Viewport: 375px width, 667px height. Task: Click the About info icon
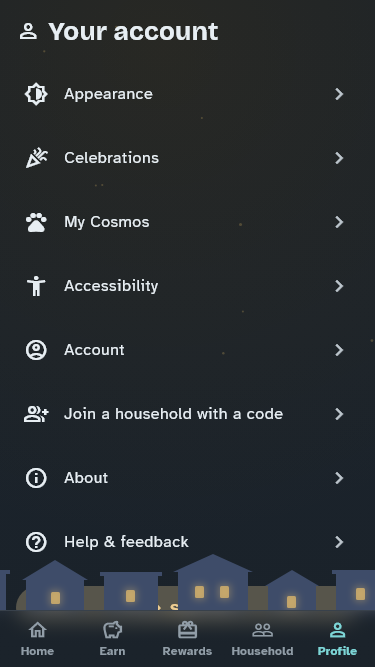[x=36, y=478]
